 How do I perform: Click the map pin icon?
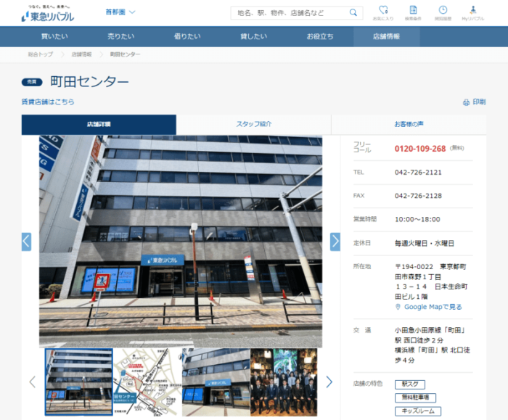398,307
